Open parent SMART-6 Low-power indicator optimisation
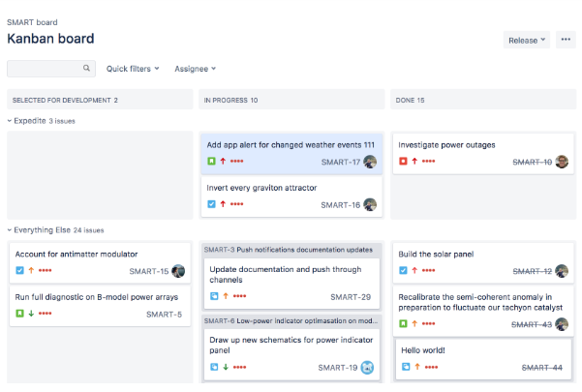Viewport: 582px width, 392px height. 291,320
